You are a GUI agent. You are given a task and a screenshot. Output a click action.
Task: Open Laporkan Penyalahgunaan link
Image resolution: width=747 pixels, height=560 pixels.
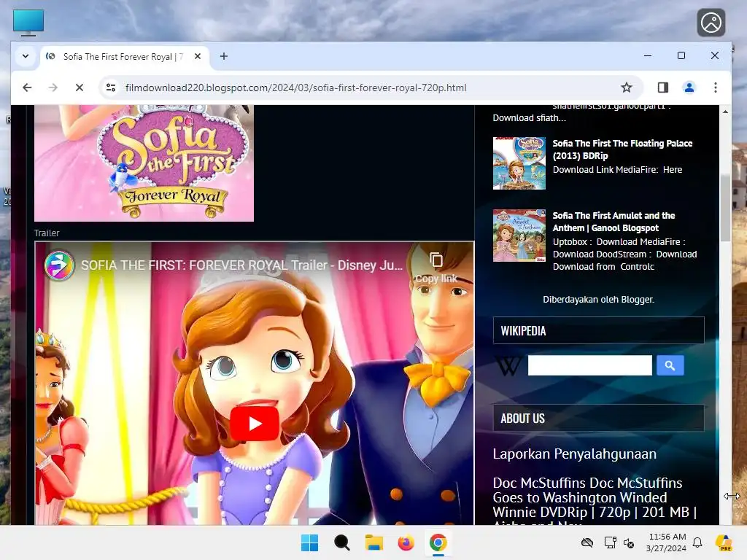coord(575,454)
